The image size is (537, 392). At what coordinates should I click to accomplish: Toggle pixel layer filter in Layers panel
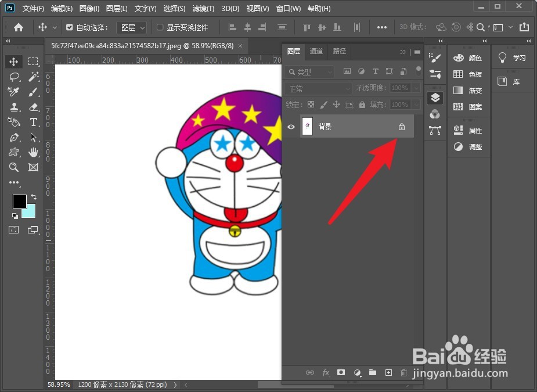[347, 71]
